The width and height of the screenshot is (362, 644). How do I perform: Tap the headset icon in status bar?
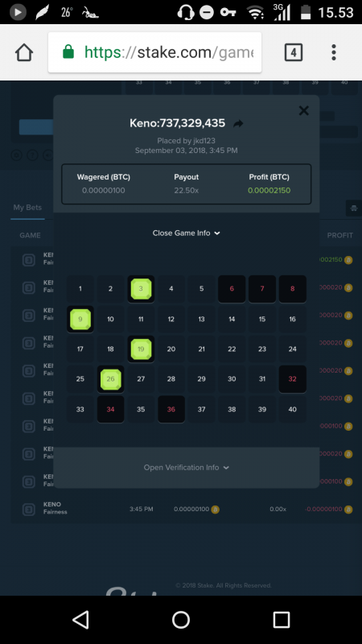click(x=186, y=12)
